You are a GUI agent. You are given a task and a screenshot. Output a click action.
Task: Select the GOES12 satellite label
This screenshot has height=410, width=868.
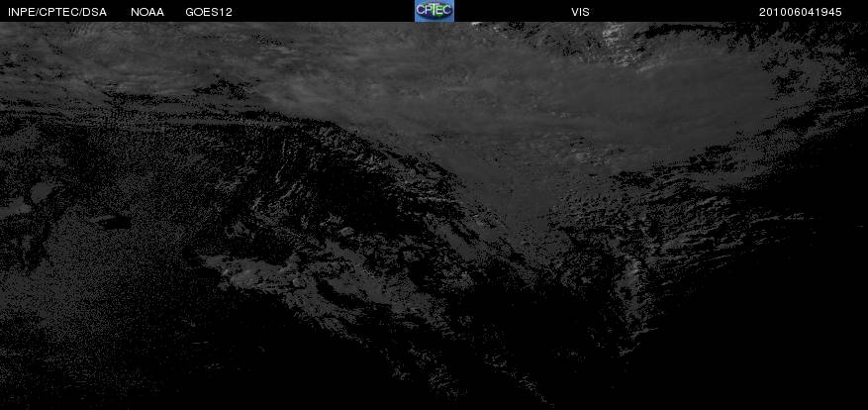click(x=209, y=12)
